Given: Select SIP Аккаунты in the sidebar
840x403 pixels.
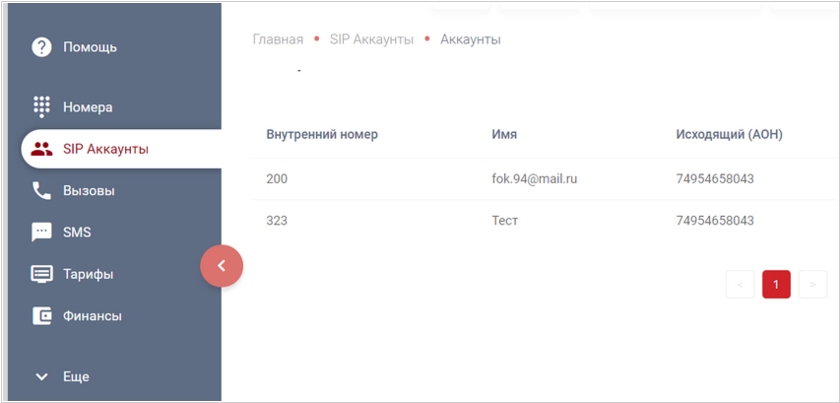Looking at the screenshot, I should point(121,149).
